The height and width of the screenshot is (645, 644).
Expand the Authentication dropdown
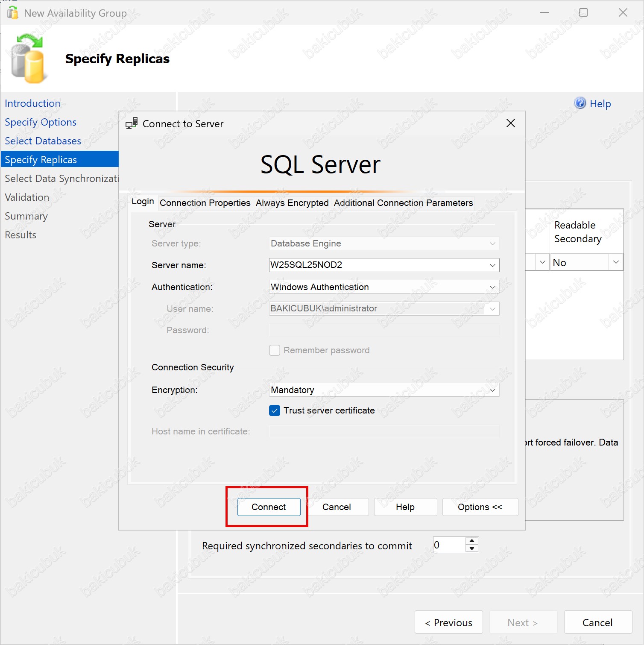coord(492,287)
